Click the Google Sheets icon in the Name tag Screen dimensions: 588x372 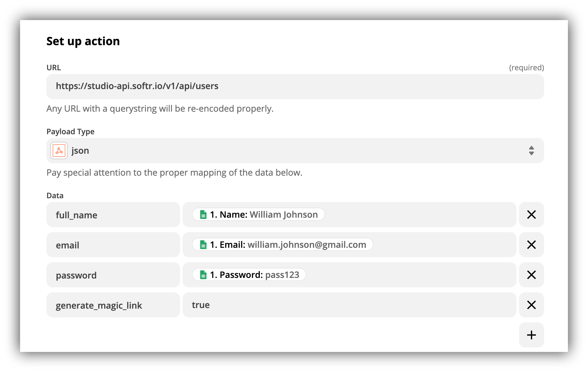[x=203, y=215]
